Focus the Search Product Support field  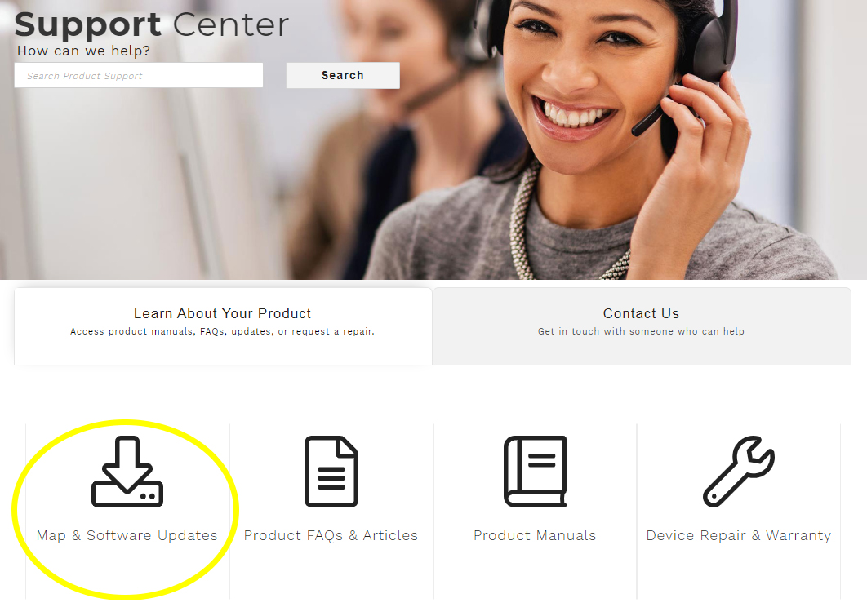[x=139, y=75]
